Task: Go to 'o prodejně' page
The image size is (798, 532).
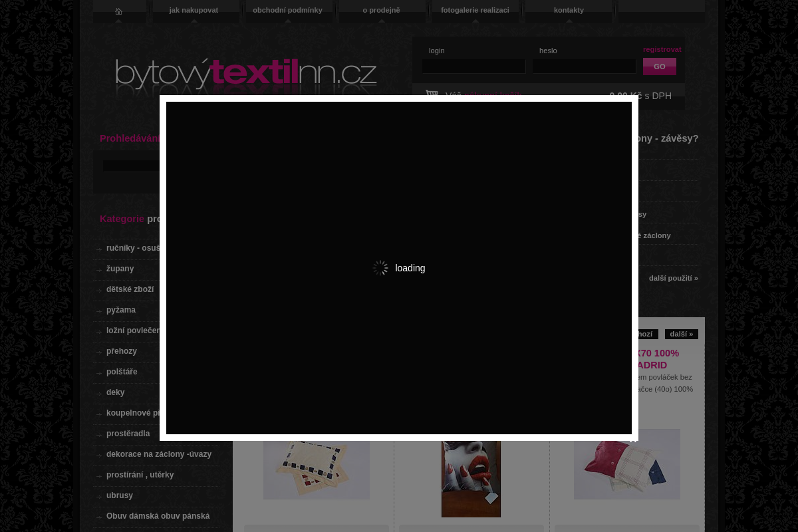Action: click(x=381, y=10)
